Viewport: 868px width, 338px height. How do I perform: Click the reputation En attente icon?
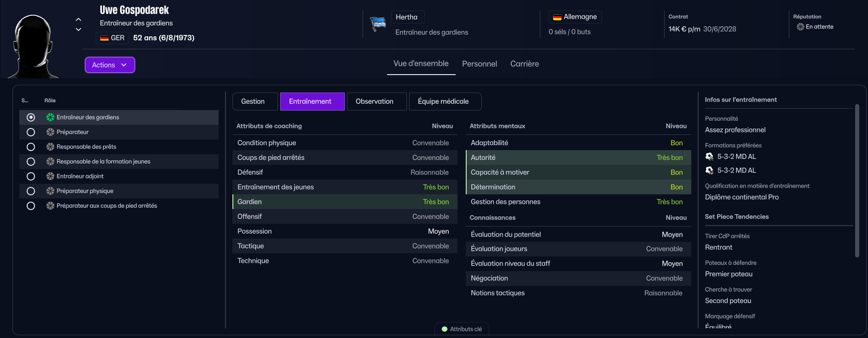coord(800,27)
